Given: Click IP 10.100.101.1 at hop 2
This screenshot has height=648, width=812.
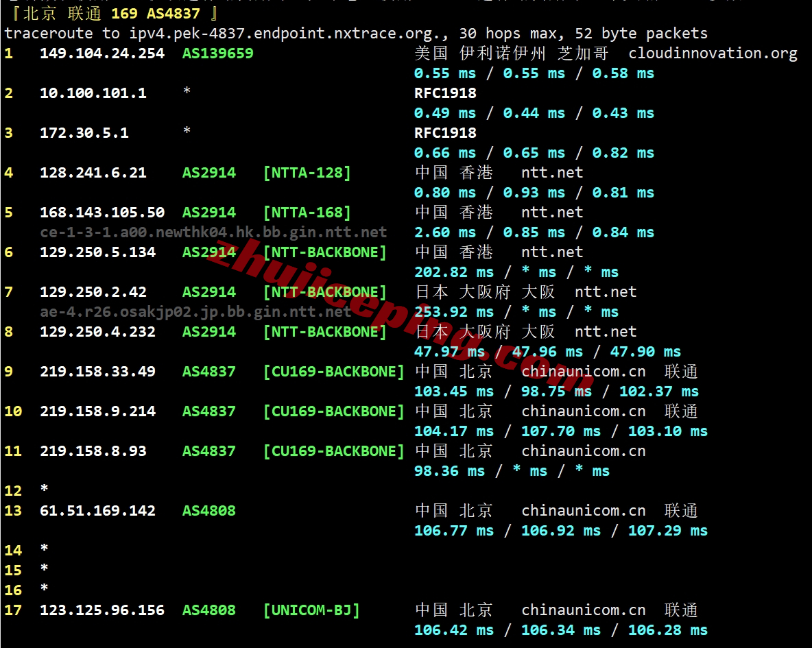Looking at the screenshot, I should (x=93, y=93).
